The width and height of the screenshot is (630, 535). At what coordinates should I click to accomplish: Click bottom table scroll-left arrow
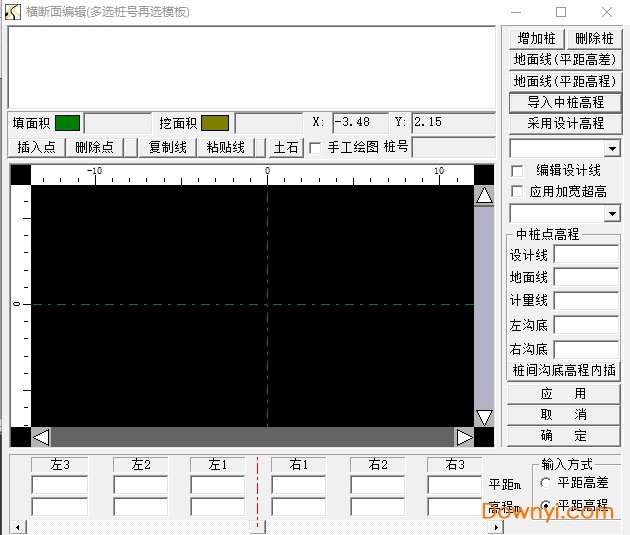pos(18,527)
